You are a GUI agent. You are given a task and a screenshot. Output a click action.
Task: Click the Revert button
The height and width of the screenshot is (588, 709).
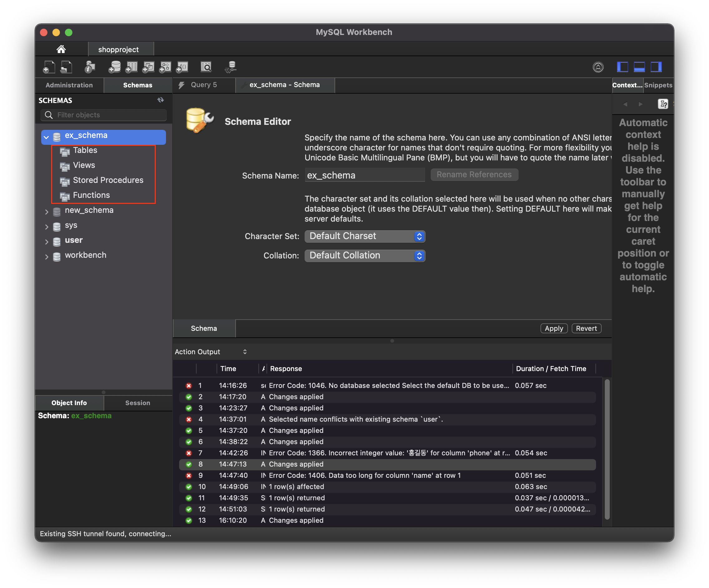586,328
